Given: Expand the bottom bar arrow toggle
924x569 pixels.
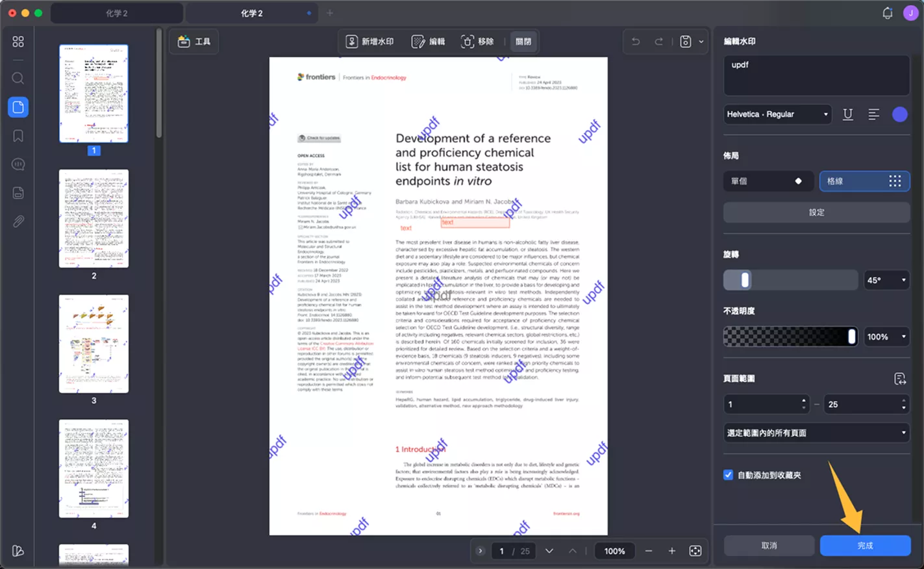Looking at the screenshot, I should pyautogui.click(x=481, y=551).
